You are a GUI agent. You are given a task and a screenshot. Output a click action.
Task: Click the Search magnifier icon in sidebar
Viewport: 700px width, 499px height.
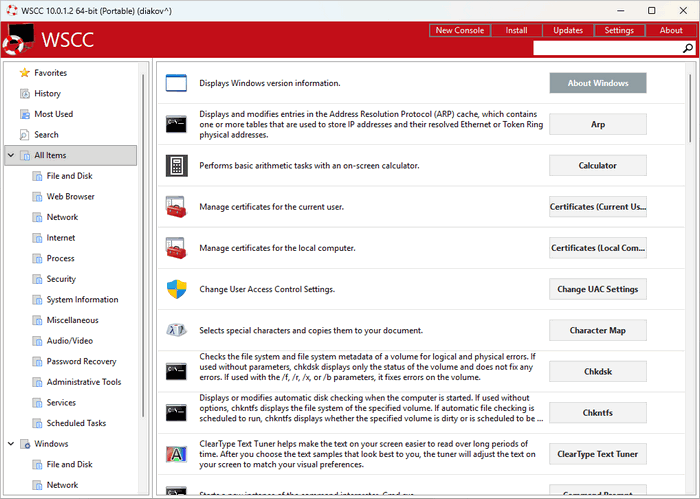click(24, 135)
